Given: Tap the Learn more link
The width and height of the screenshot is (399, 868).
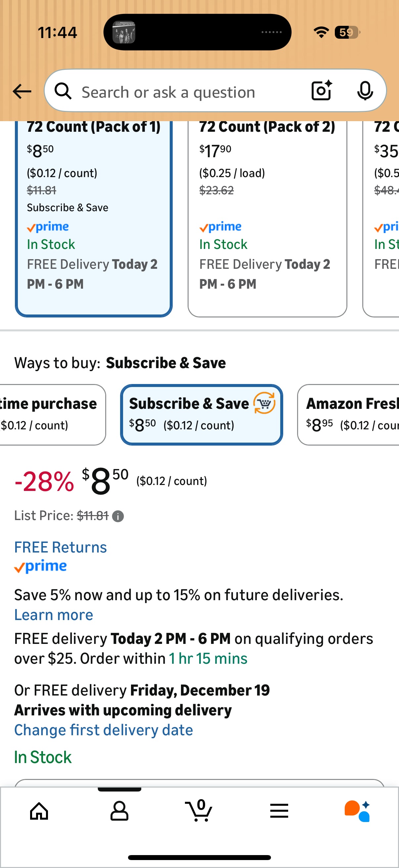Looking at the screenshot, I should tap(54, 615).
